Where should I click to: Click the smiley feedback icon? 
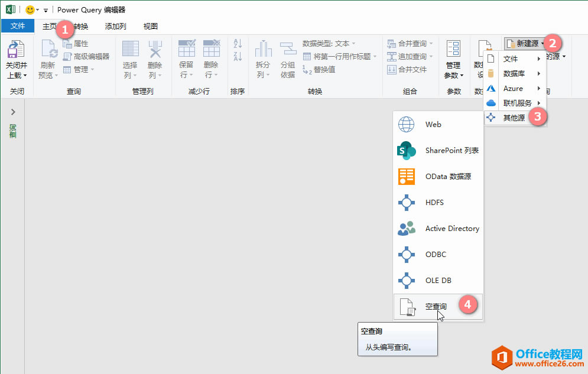click(30, 9)
